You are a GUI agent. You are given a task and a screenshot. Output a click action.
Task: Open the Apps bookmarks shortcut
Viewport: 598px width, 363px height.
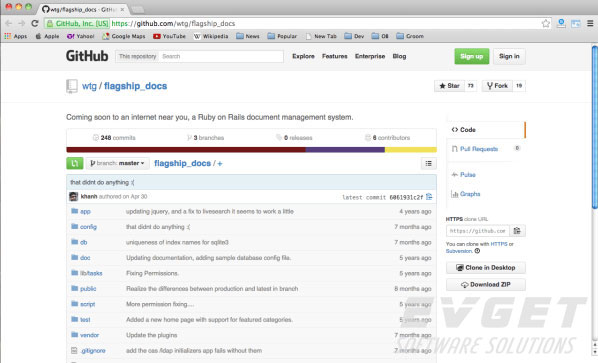pos(16,36)
